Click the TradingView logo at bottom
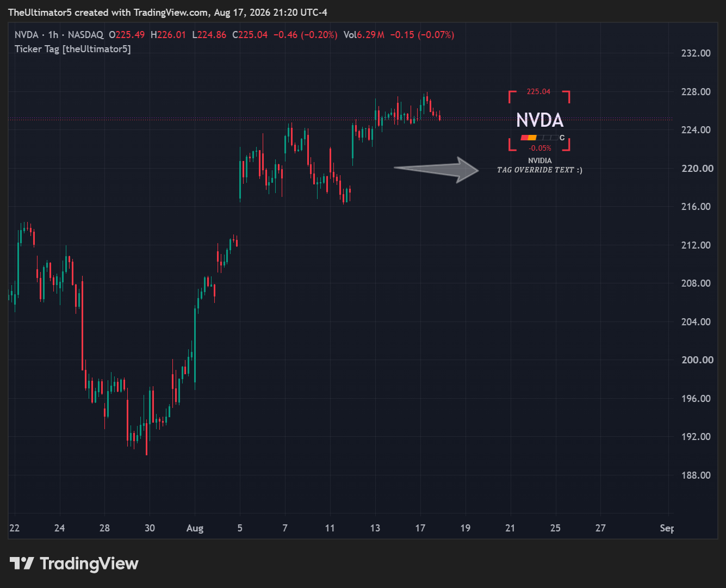Image resolution: width=726 pixels, height=588 pixels. click(x=74, y=564)
